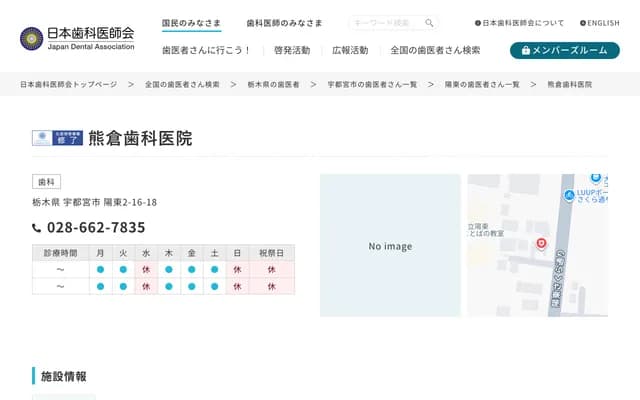
Task: Open 日本歯科医師会について link
Action: coord(520,23)
